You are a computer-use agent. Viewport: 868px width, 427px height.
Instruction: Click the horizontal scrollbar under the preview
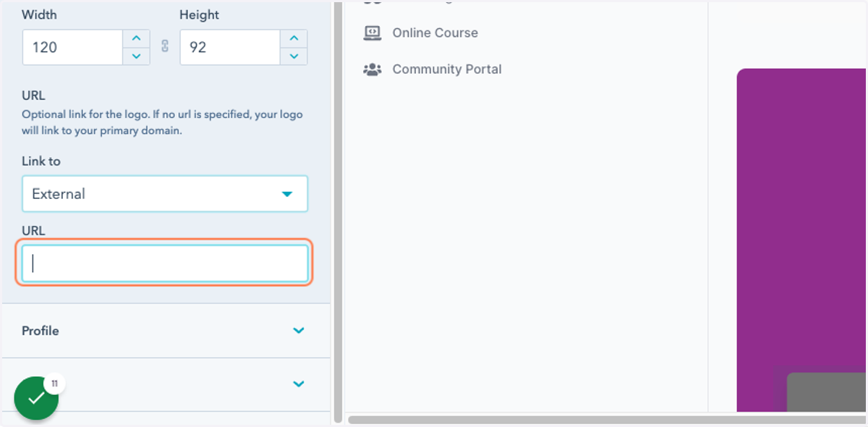click(x=606, y=419)
